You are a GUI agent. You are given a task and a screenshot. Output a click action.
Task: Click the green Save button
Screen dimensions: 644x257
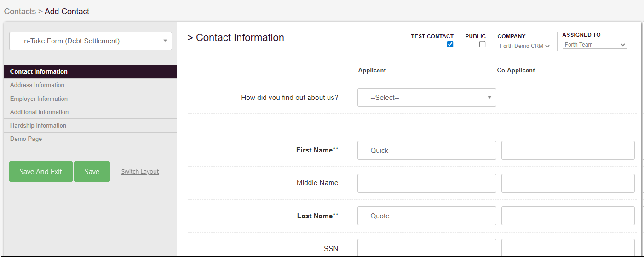coord(92,171)
